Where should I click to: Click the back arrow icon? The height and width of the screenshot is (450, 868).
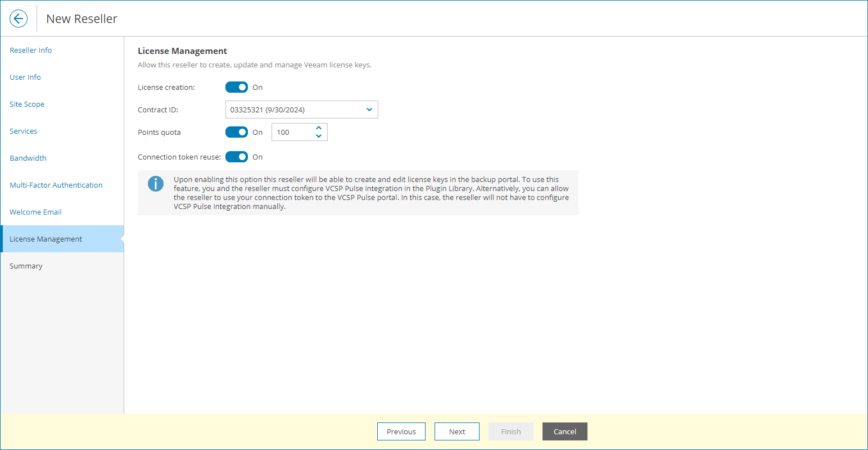(x=19, y=19)
